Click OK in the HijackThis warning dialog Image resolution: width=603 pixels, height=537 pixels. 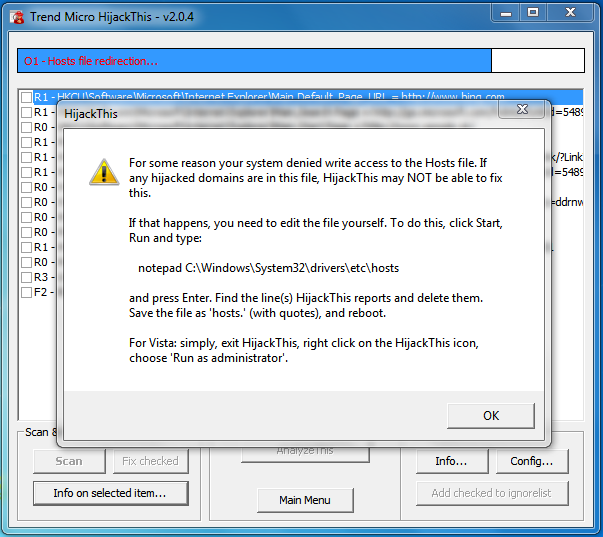point(491,415)
